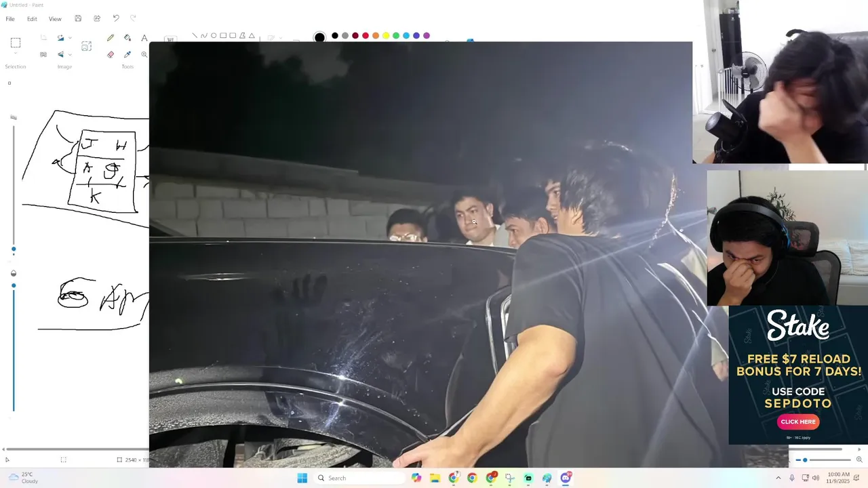Screen dimensions: 868x488
Task: Open the Edit menu in Paint
Action: pyautogui.click(x=32, y=19)
